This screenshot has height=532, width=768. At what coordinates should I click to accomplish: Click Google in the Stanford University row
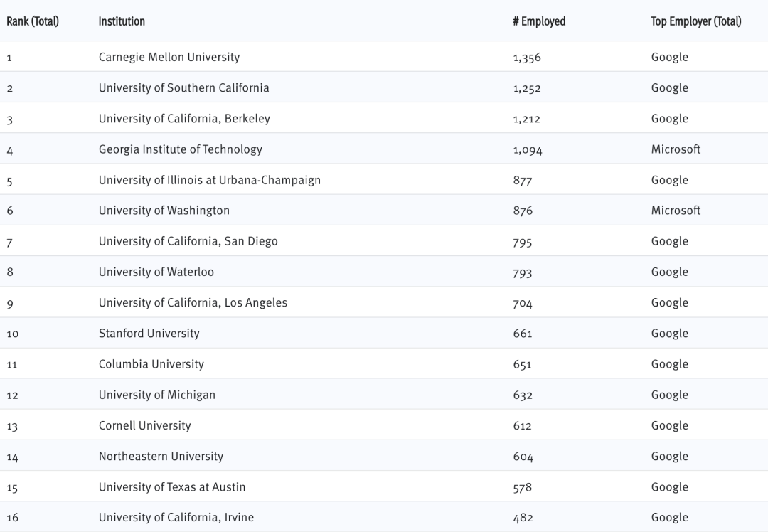(670, 334)
